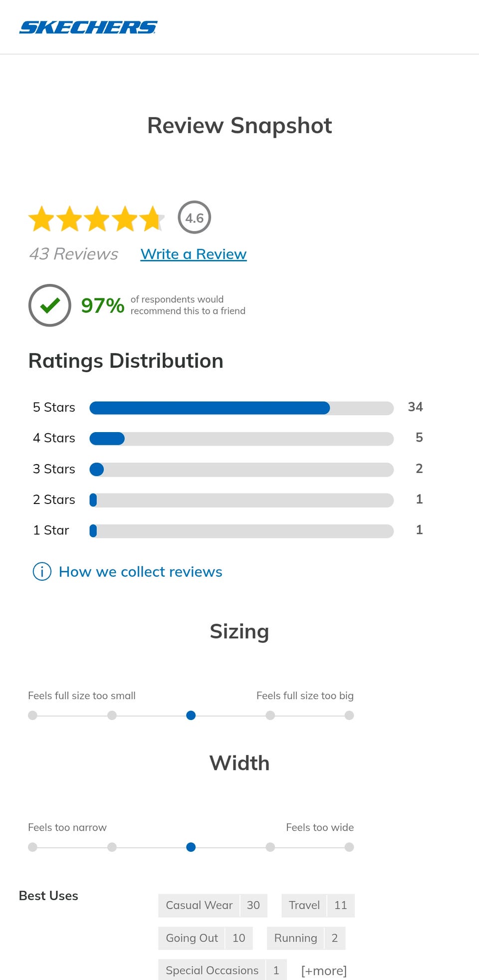
Task: Filter by Special Occasions tag
Action: [x=222, y=971]
